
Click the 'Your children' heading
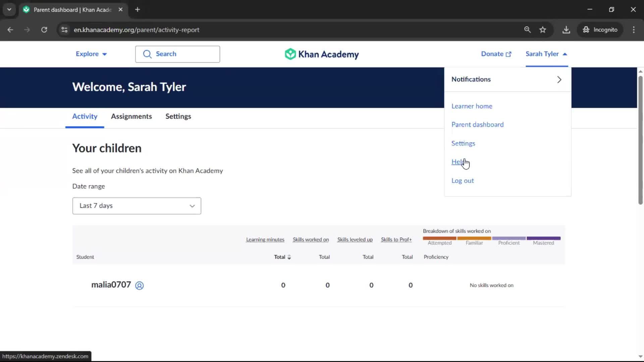click(x=107, y=148)
